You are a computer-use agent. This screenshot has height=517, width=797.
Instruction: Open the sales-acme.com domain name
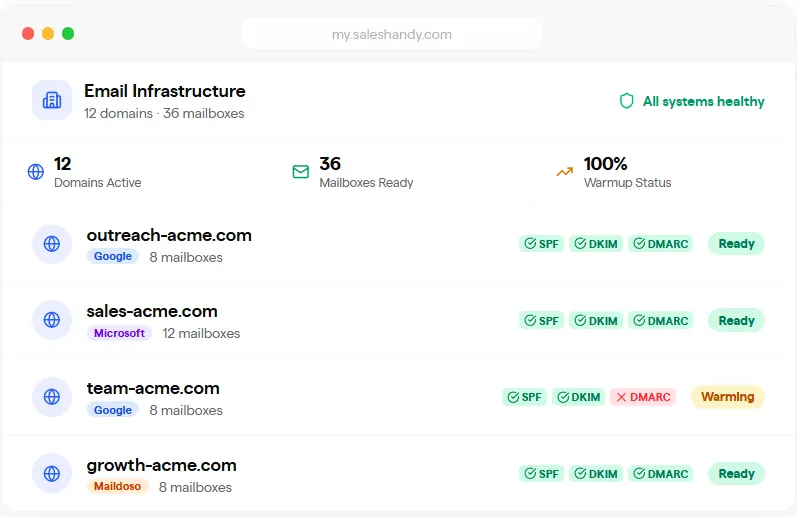(x=152, y=311)
